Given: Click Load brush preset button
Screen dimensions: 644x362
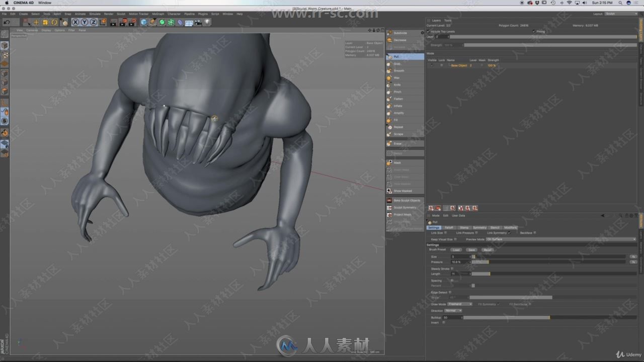Looking at the screenshot, I should pos(456,250).
